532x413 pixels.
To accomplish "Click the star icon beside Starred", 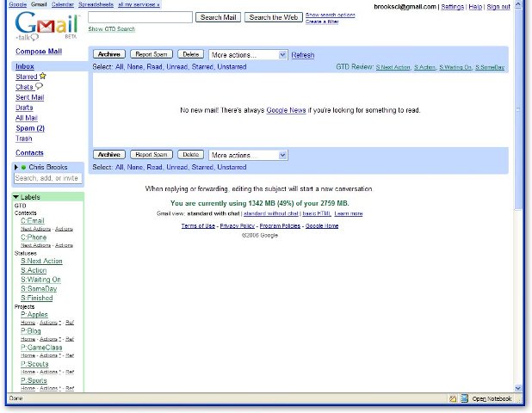I will pos(42,76).
